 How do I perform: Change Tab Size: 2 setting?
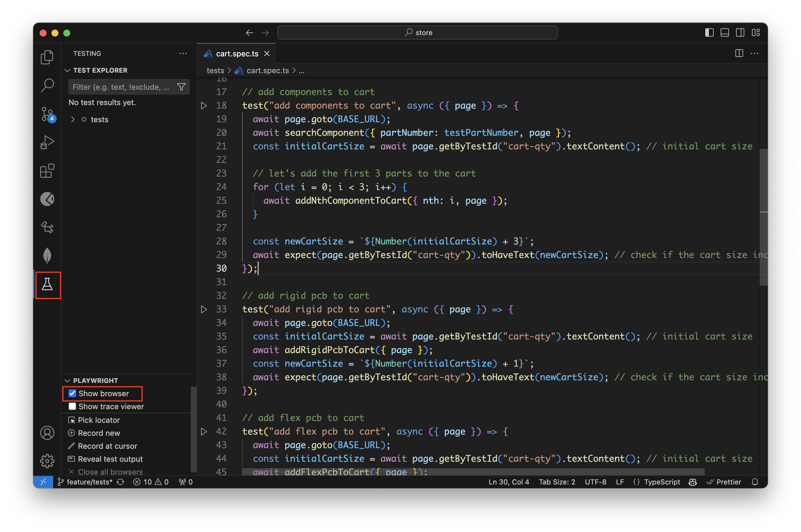coord(557,482)
